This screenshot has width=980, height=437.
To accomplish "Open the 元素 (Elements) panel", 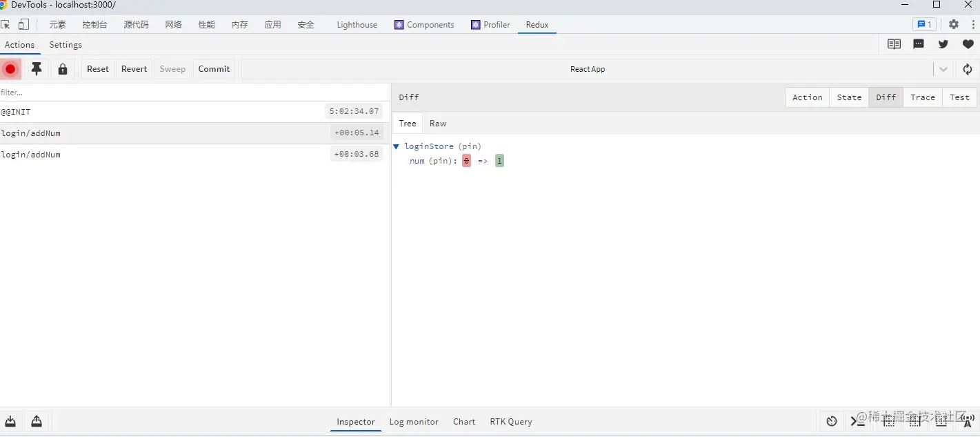I will [x=57, y=25].
